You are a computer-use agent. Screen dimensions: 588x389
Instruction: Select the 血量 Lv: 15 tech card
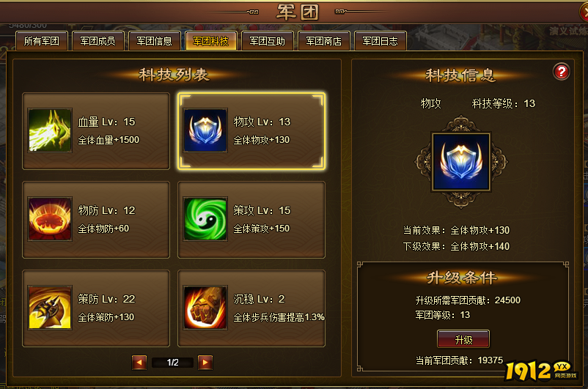pos(96,131)
